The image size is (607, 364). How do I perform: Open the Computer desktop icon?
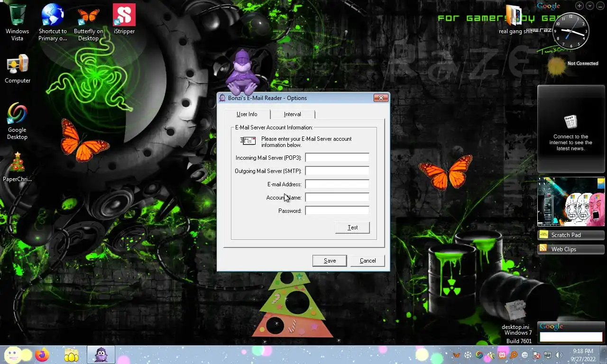[x=18, y=69]
